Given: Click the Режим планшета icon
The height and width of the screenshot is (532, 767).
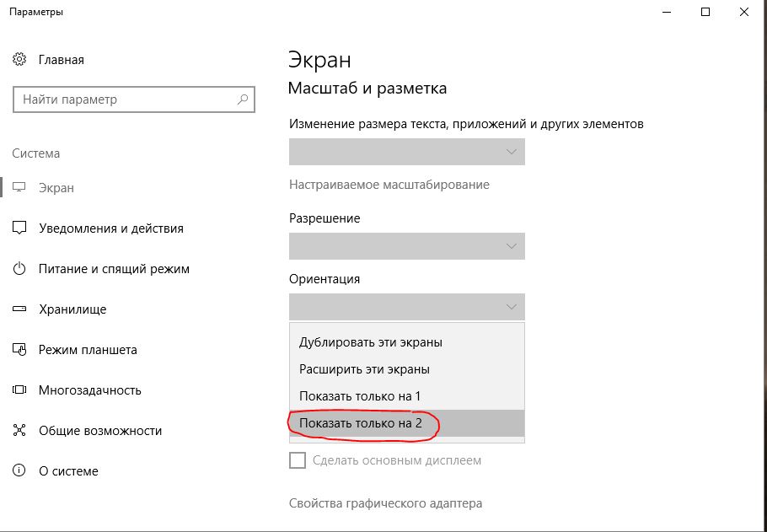Looking at the screenshot, I should (x=20, y=350).
